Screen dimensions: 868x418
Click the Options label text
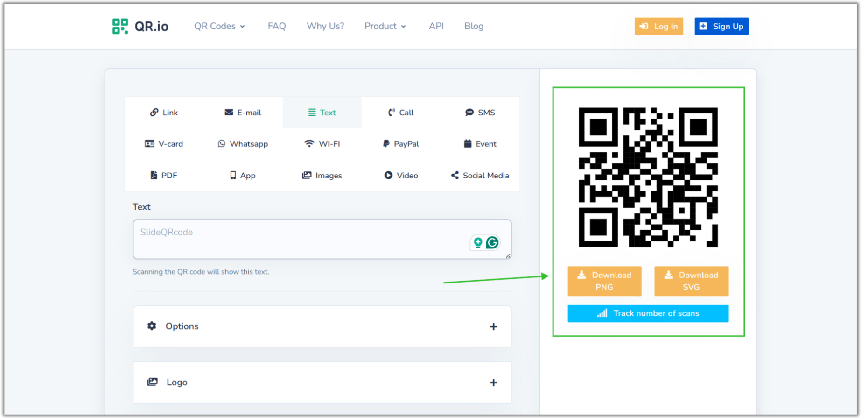182,326
